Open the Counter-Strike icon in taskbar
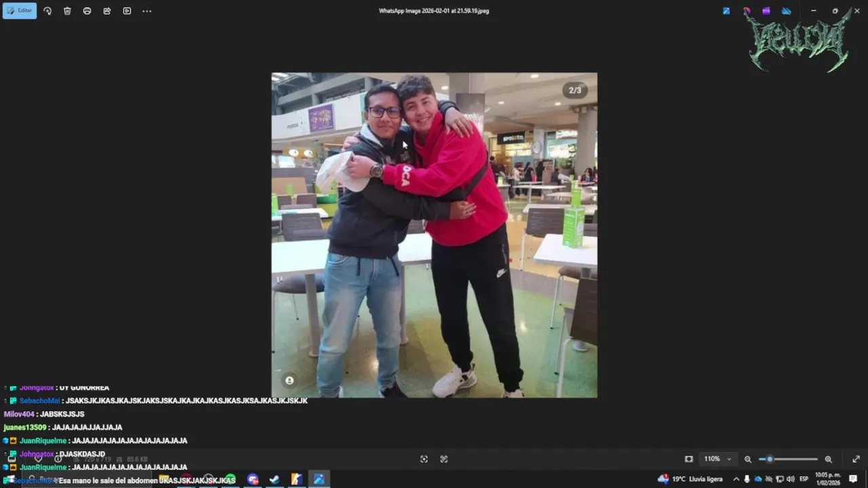This screenshot has height=488, width=868. [296, 479]
